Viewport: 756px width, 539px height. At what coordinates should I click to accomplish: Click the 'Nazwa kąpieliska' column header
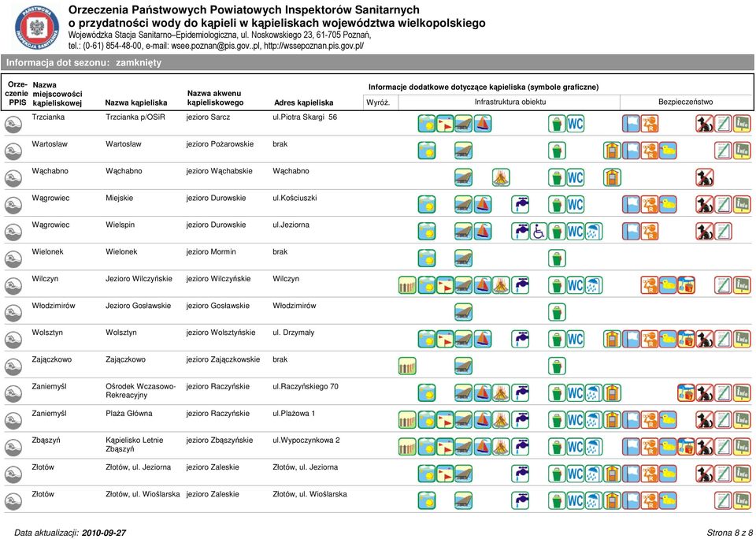(x=136, y=102)
